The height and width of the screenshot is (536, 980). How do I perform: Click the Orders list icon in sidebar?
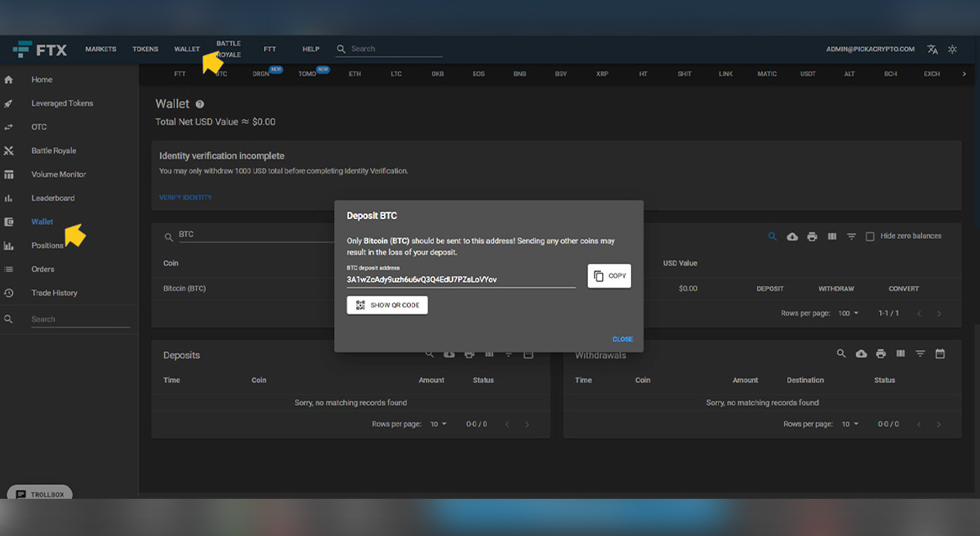9,270
